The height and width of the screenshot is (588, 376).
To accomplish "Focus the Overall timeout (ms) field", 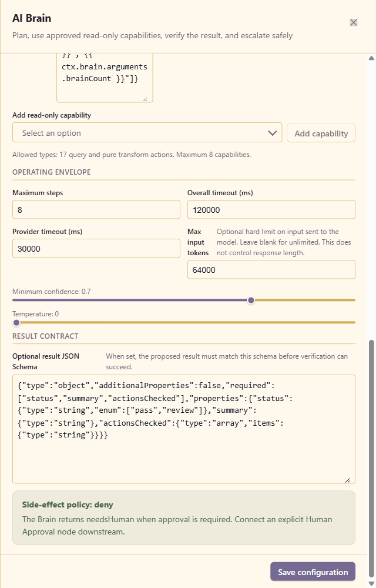I will (271, 210).
